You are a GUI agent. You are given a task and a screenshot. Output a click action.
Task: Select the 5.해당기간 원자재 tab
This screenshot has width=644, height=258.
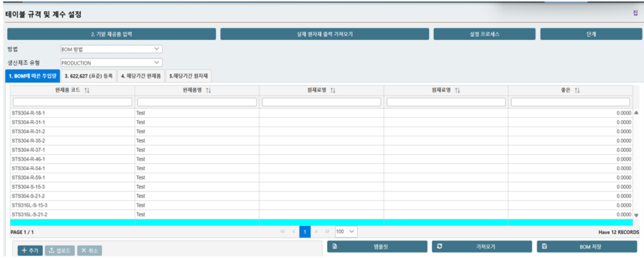[x=188, y=76]
